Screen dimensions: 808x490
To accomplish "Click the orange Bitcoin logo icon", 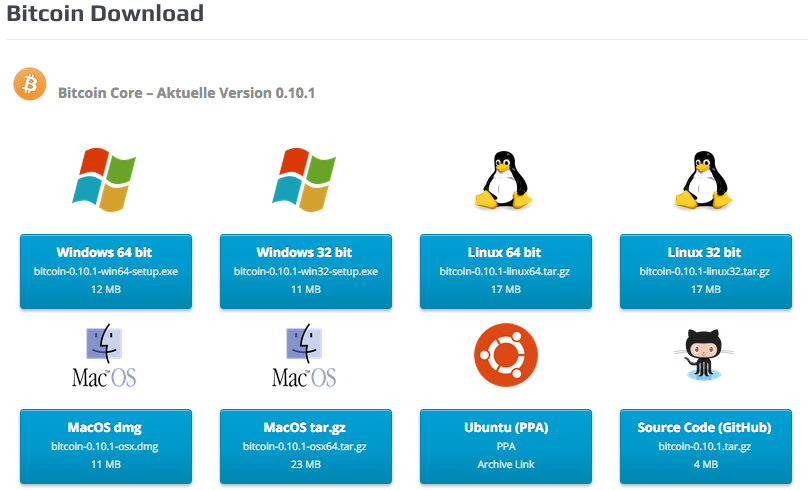I will pyautogui.click(x=30, y=84).
